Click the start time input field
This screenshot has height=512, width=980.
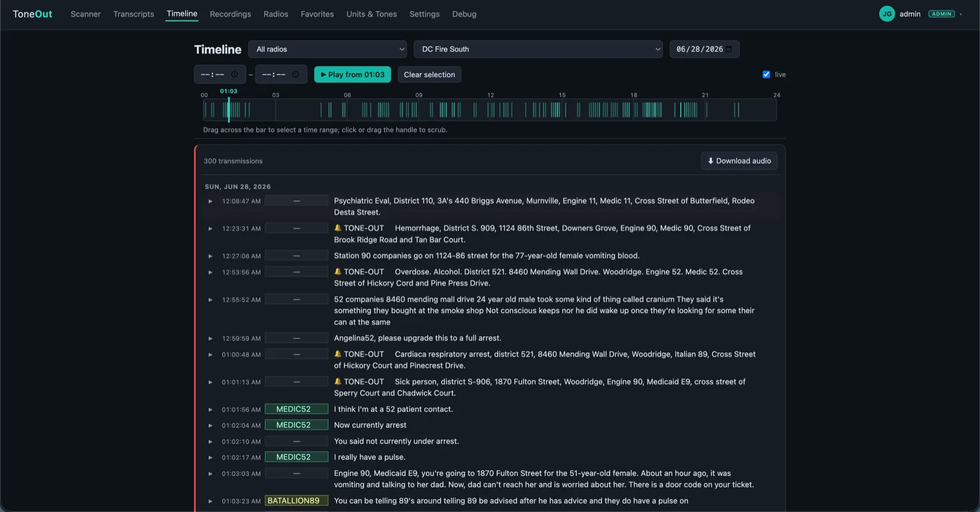tap(220, 74)
